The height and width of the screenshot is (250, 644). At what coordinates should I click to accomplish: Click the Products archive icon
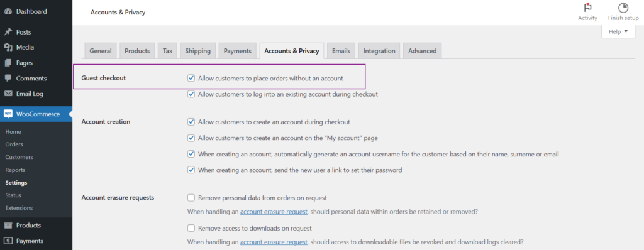tap(8, 226)
